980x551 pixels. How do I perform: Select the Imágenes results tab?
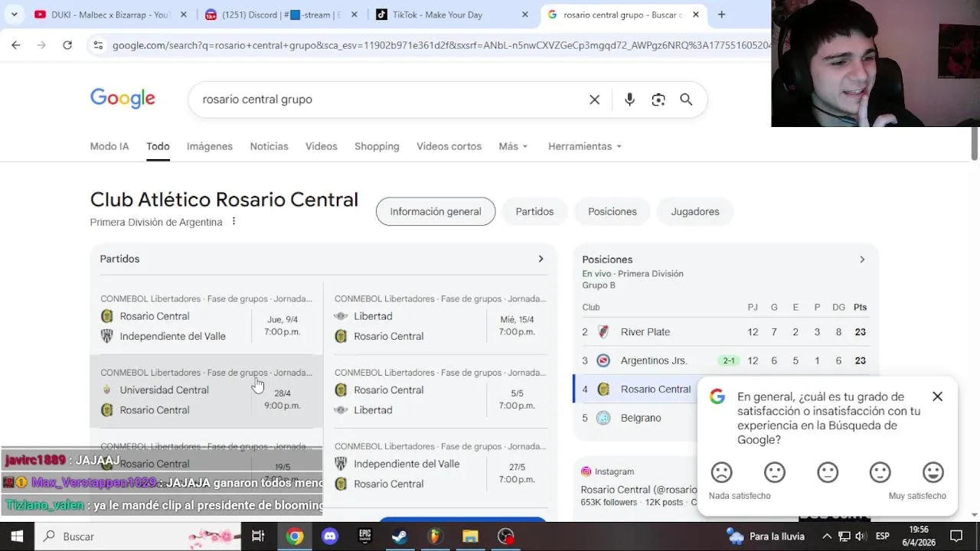210,146
